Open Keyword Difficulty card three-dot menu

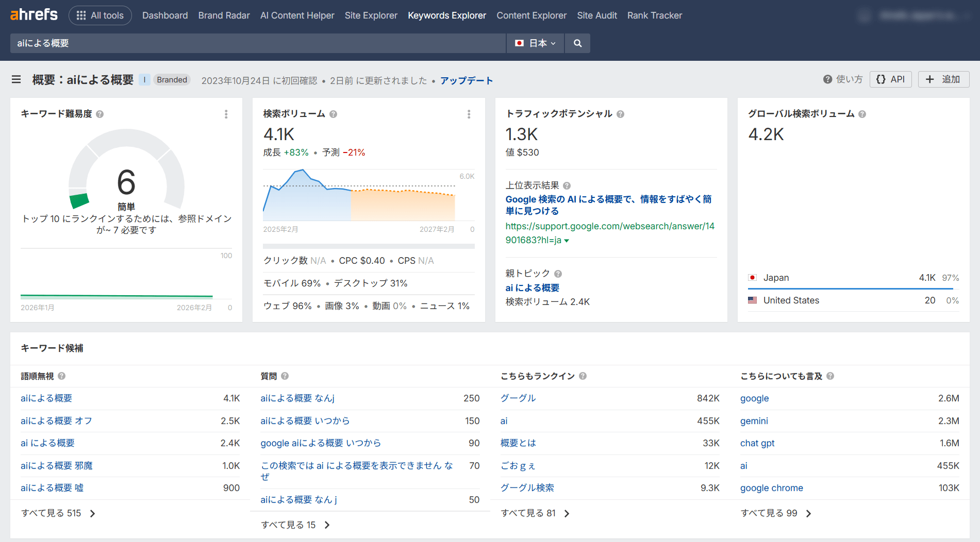click(226, 114)
